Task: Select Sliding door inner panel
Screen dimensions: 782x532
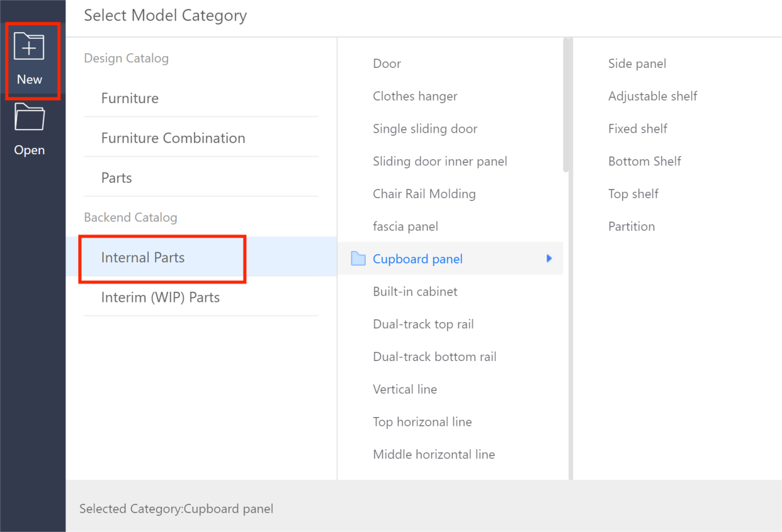Action: click(440, 162)
